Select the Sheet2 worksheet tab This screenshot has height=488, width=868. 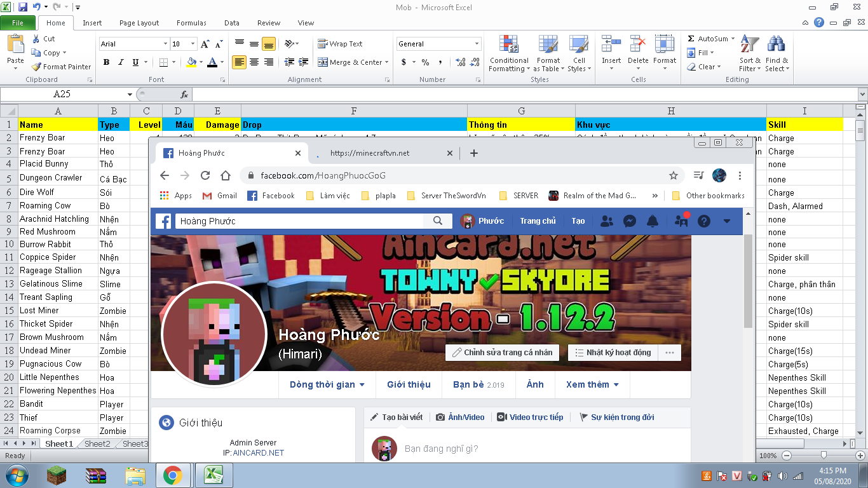[97, 444]
